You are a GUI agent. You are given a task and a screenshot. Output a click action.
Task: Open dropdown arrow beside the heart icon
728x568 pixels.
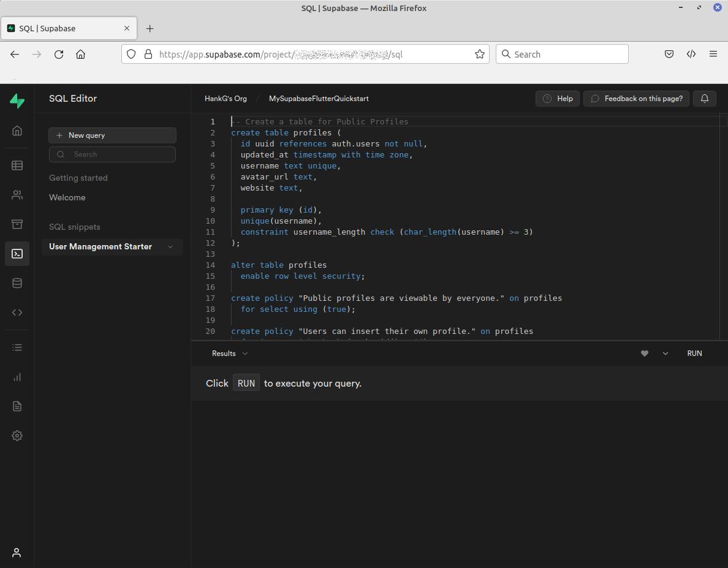click(x=665, y=354)
